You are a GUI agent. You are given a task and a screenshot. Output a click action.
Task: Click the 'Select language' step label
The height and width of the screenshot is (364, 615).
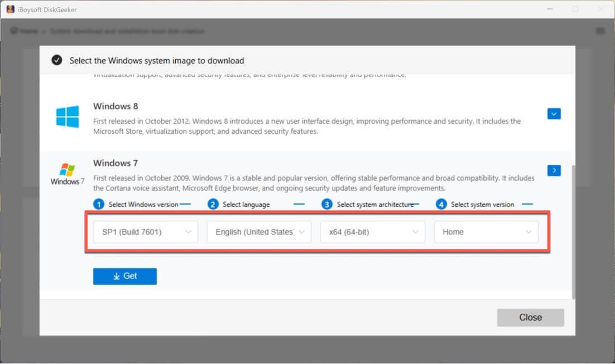pyautogui.click(x=246, y=205)
